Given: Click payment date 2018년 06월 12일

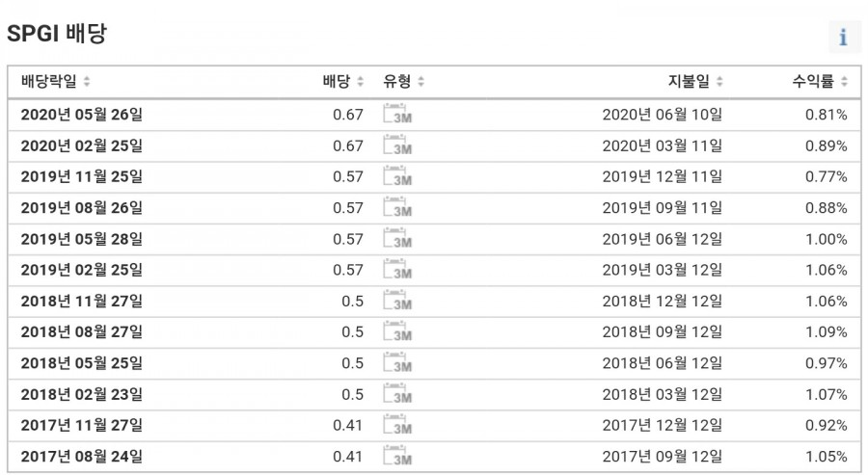Looking at the screenshot, I should (663, 363).
